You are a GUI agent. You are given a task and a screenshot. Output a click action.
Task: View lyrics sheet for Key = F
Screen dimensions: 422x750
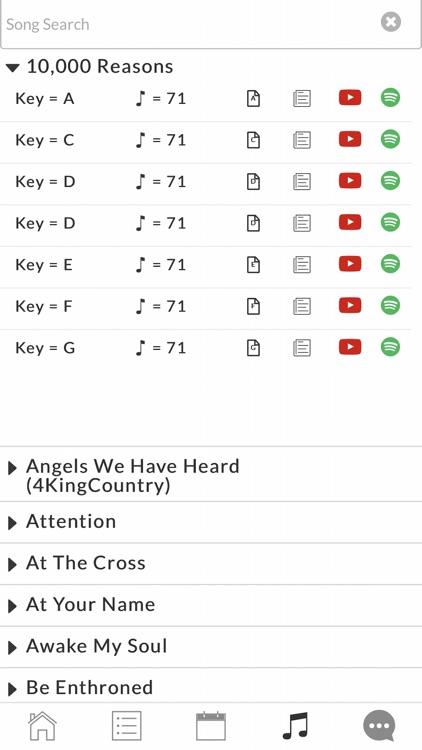302,306
